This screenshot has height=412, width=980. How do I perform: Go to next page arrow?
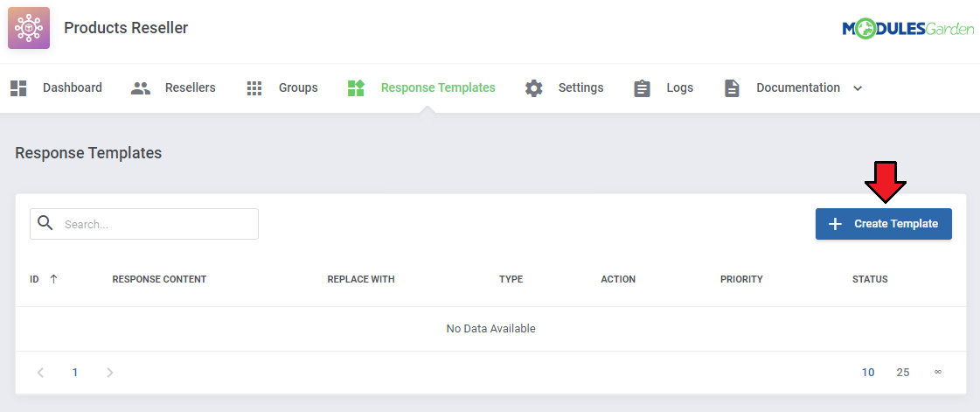tap(110, 373)
